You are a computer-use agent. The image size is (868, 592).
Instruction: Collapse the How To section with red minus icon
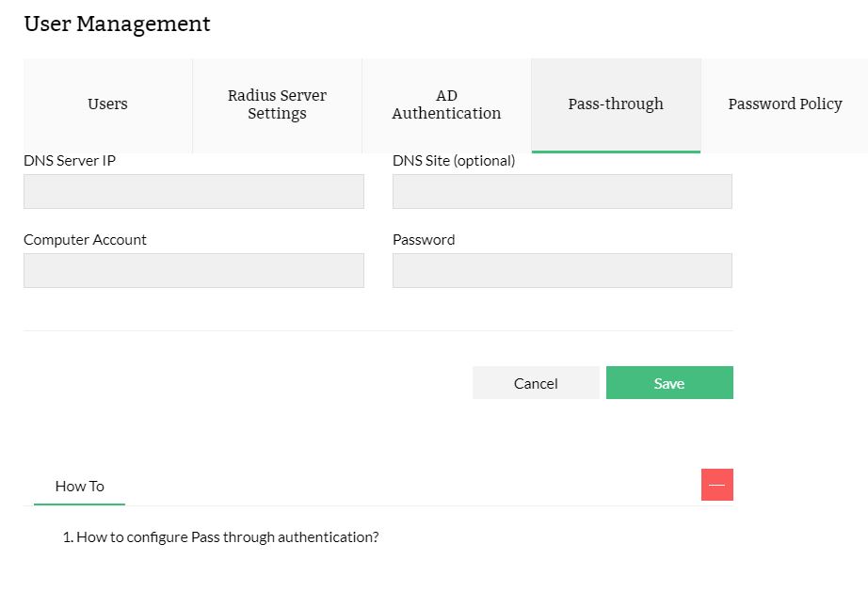[716, 485]
